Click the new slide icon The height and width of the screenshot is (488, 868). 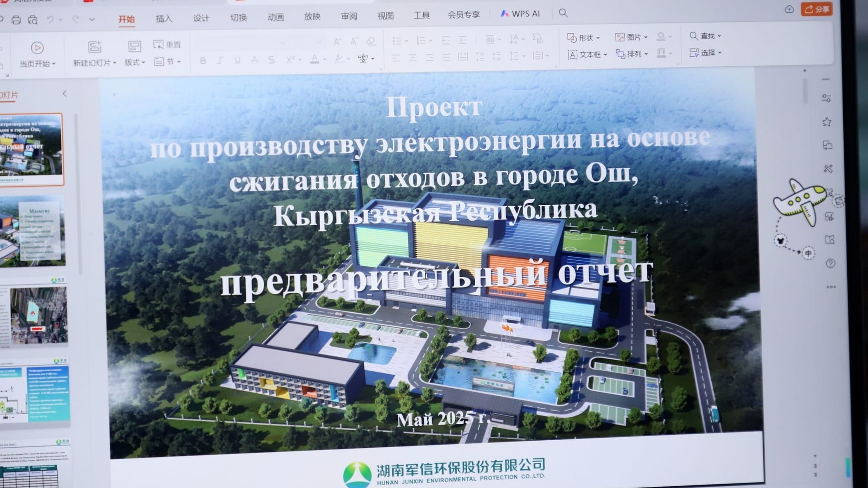coord(94,47)
